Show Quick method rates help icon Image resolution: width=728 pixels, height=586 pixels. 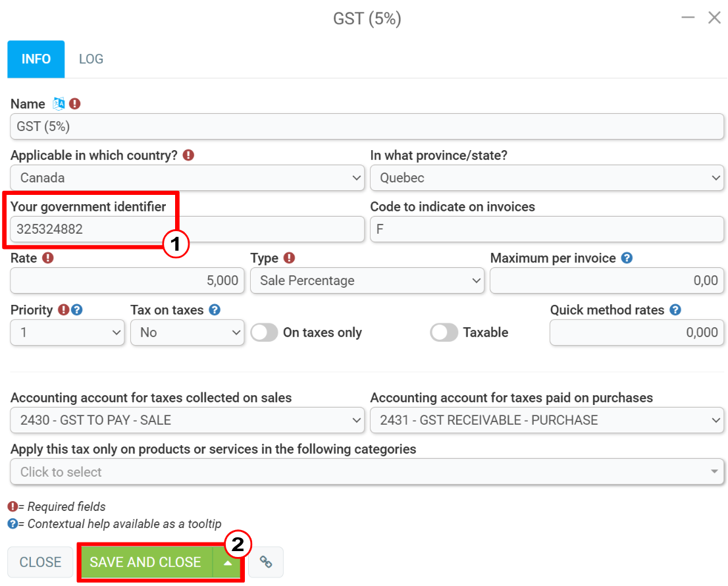click(675, 309)
